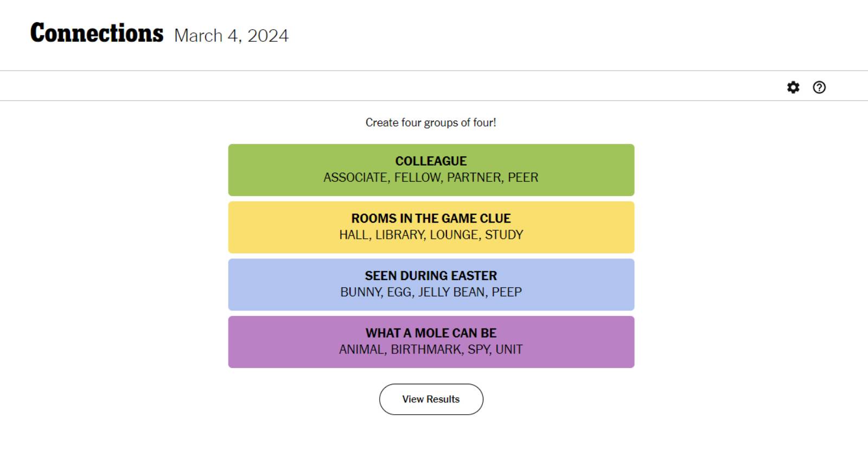Click the words JELLY BEAN in blue group
This screenshot has width=868, height=456.
[x=451, y=292]
